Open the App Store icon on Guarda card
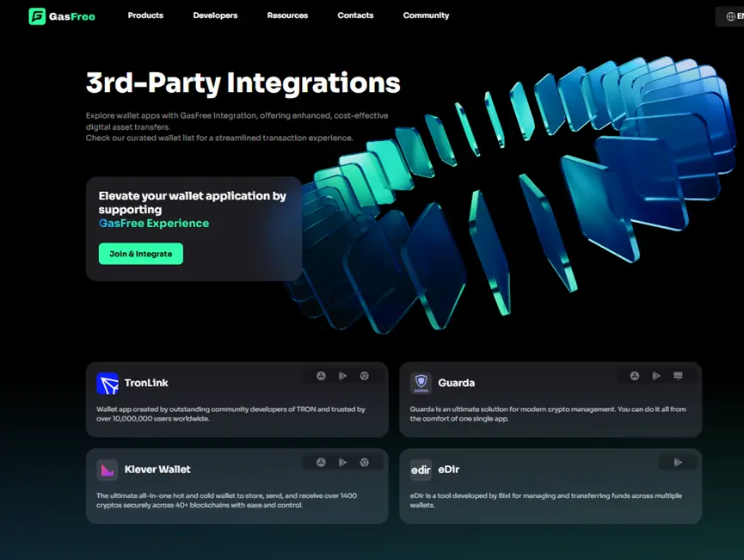 pyautogui.click(x=635, y=376)
